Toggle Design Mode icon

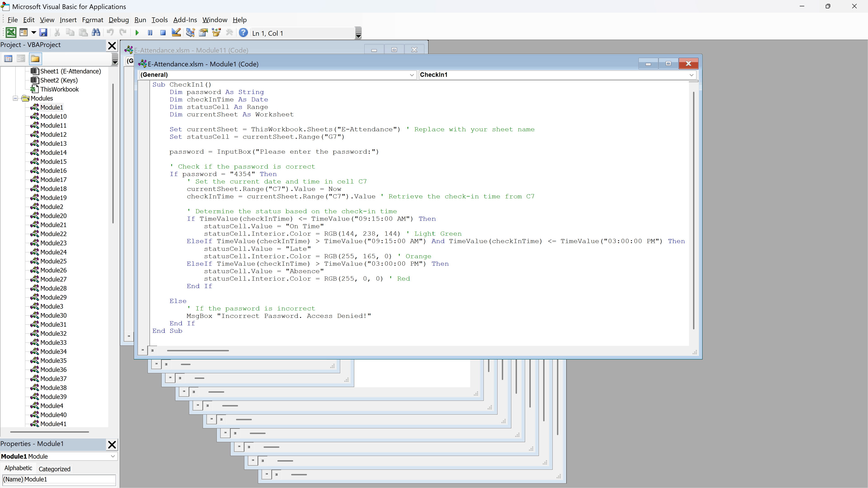pyautogui.click(x=176, y=33)
